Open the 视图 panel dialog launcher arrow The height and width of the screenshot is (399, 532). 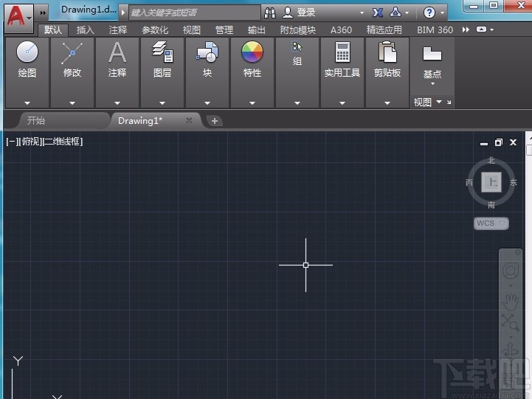[x=449, y=102]
